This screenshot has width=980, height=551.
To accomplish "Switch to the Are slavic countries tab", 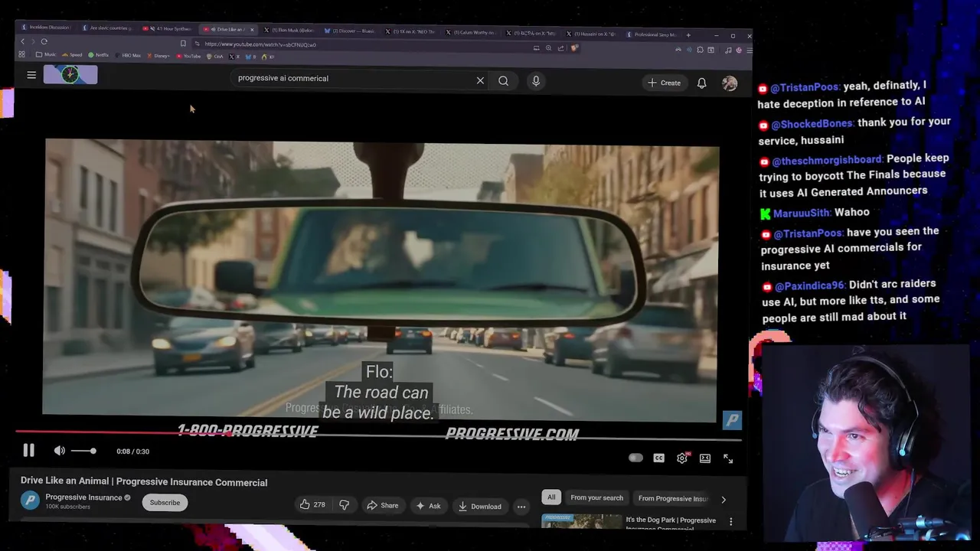I will click(x=106, y=28).
